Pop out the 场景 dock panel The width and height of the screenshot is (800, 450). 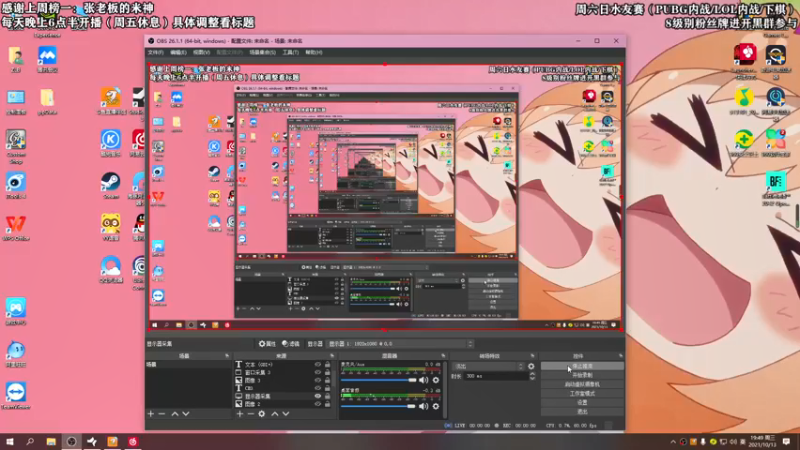[227, 356]
